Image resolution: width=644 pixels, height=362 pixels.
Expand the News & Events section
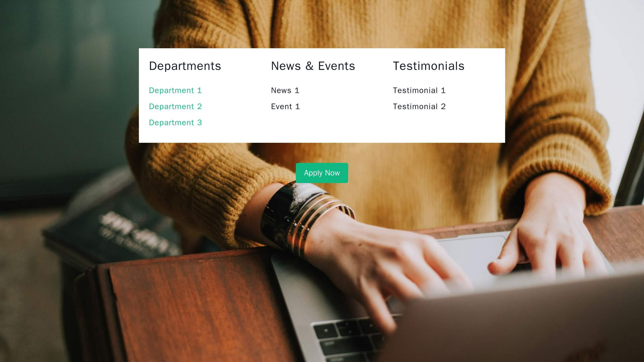coord(313,66)
